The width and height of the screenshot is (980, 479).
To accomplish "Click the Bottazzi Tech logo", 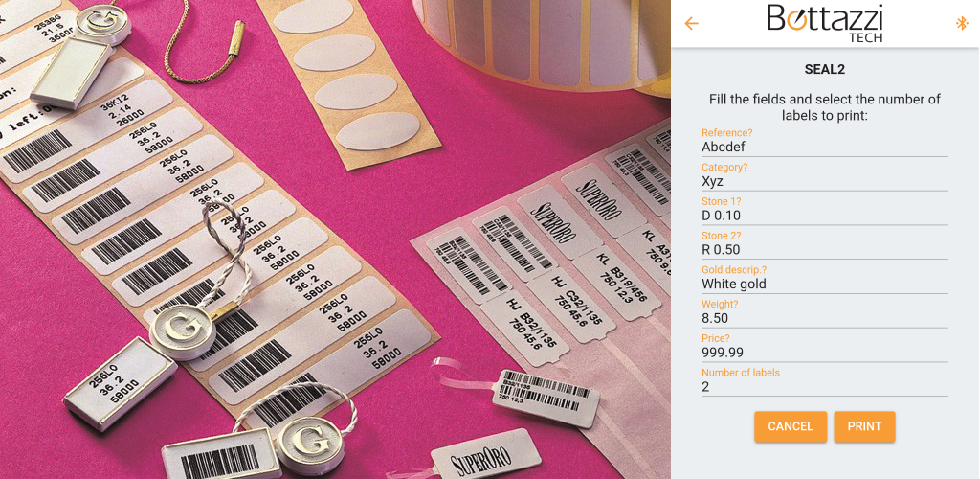I will [x=824, y=23].
